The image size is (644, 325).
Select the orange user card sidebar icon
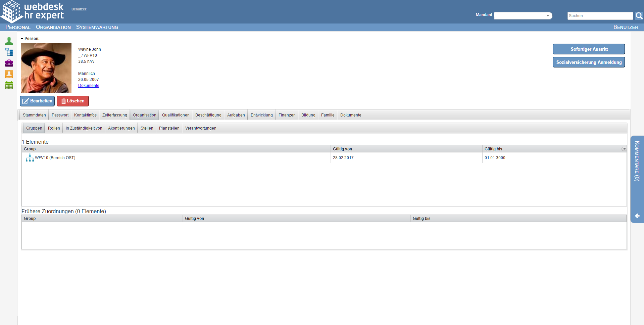9,74
